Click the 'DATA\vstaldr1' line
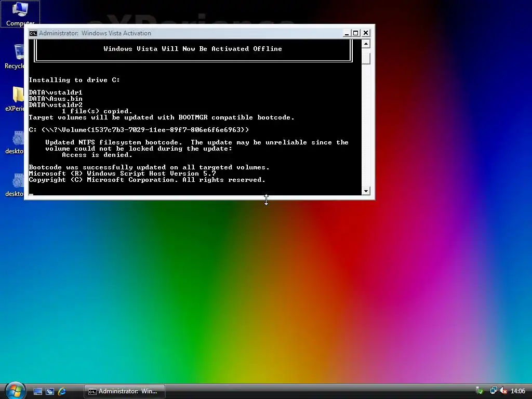 pos(56,92)
